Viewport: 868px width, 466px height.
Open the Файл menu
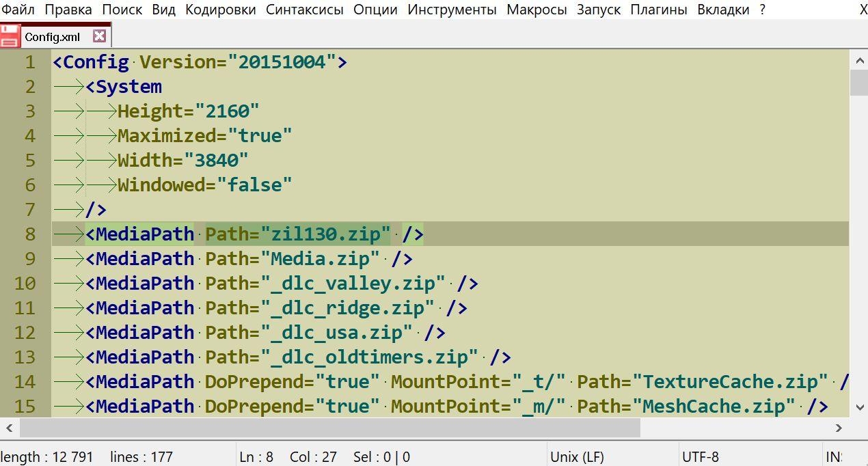(x=18, y=10)
